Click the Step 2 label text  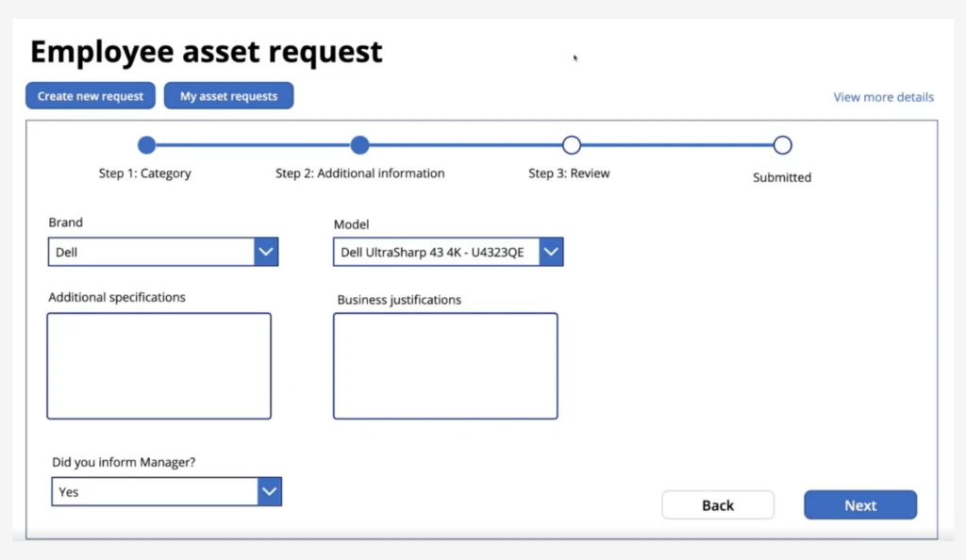(359, 173)
